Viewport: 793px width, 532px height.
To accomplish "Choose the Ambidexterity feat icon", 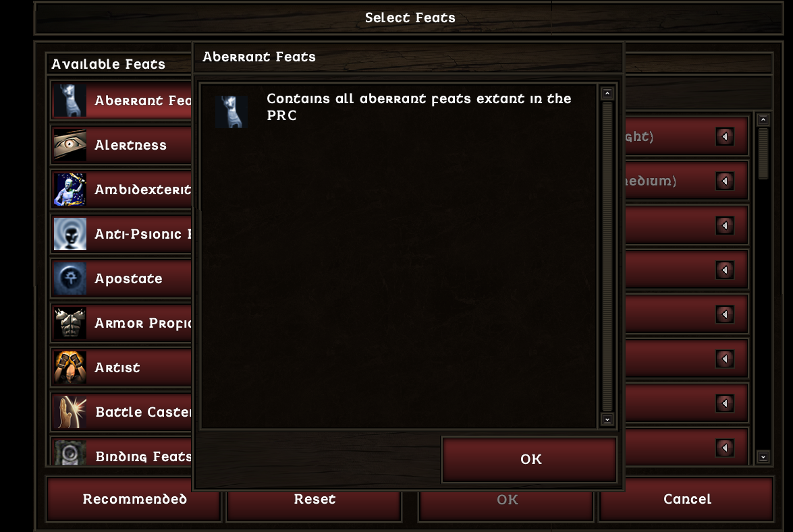I will pyautogui.click(x=70, y=189).
